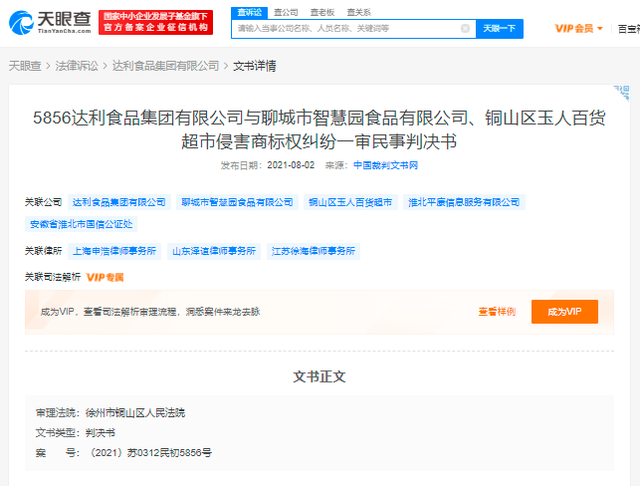Image resolution: width=640 pixels, height=486 pixels.
Task: Switch to the 查诉讼 search tab
Action: pos(250,11)
